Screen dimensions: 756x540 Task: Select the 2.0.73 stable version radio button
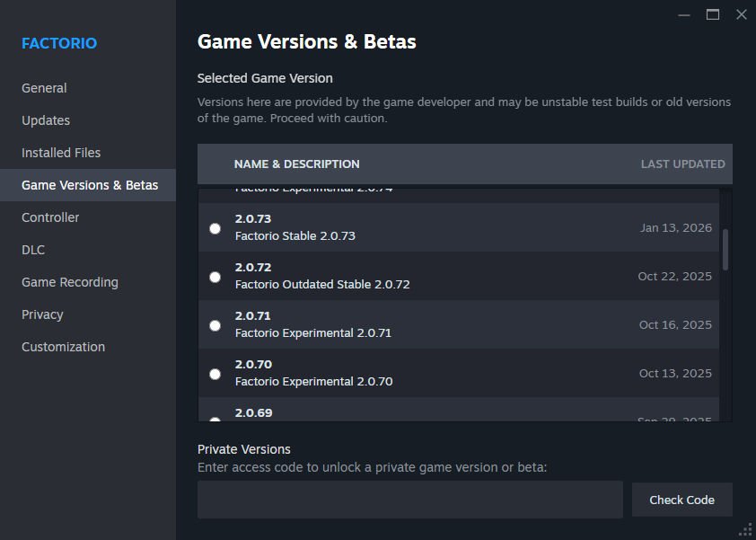click(215, 228)
